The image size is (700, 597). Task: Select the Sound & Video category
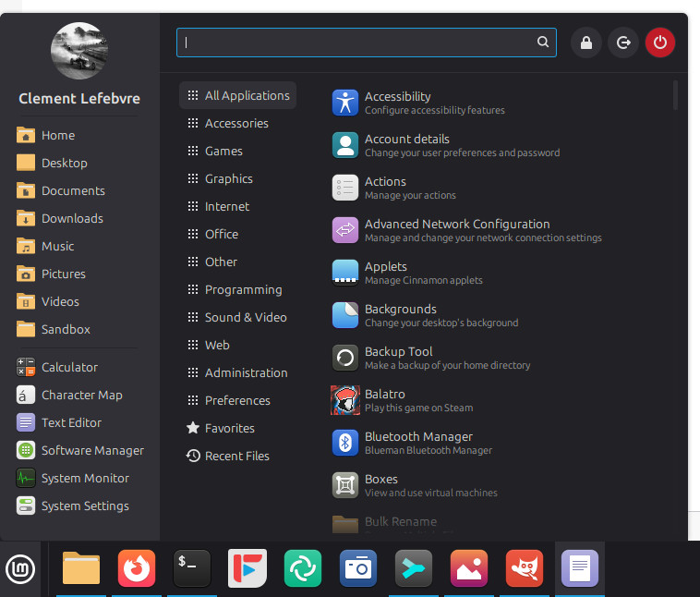click(245, 317)
